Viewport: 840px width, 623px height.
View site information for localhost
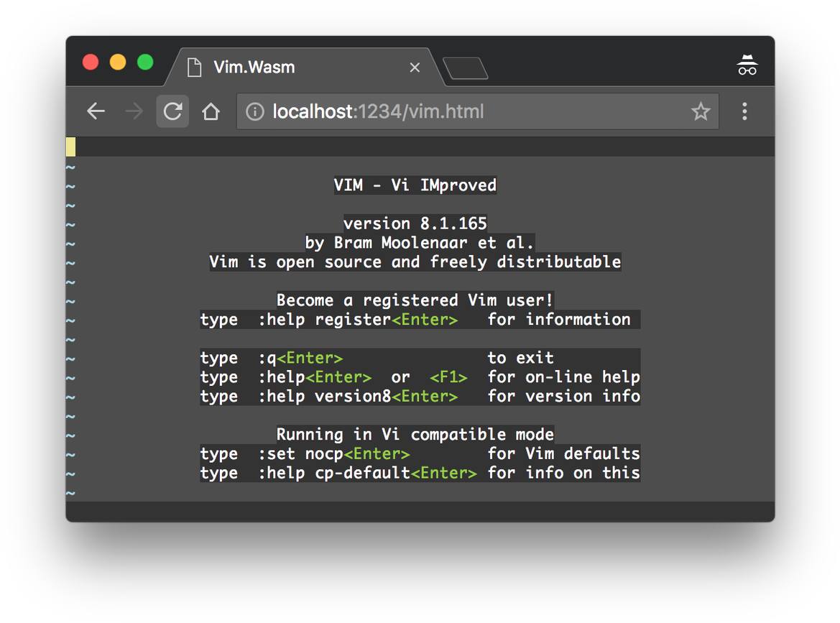[x=255, y=111]
